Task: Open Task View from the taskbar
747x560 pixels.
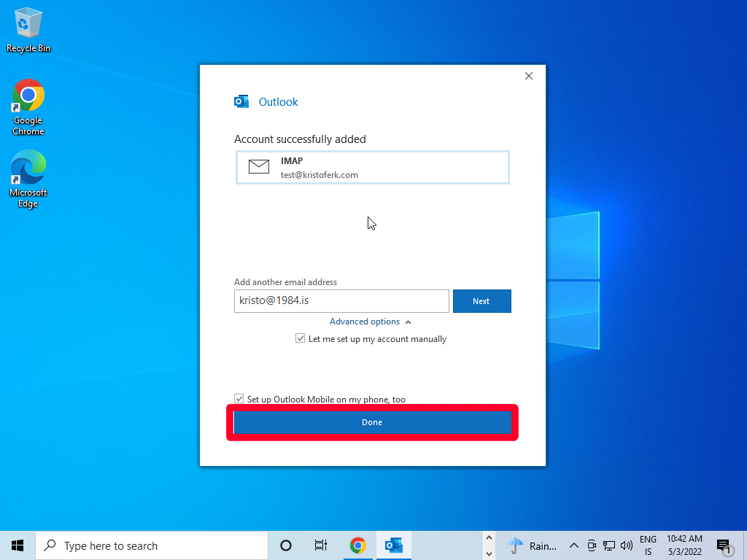Action: pos(320,545)
